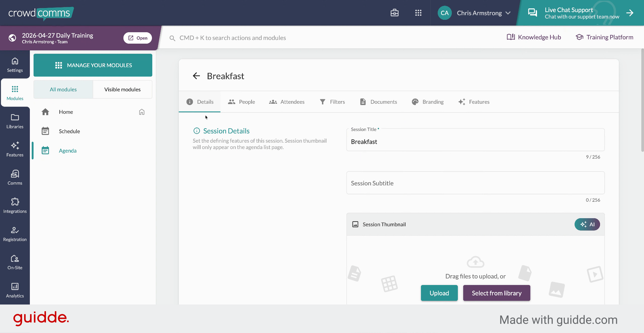
Task: Open the Attendees tab
Action: click(x=287, y=102)
